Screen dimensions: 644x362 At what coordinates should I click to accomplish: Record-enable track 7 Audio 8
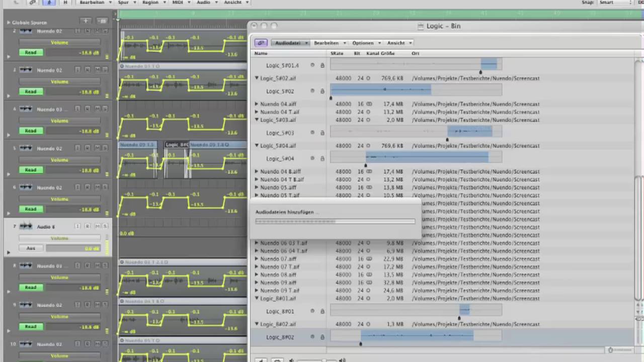pyautogui.click(x=88, y=226)
